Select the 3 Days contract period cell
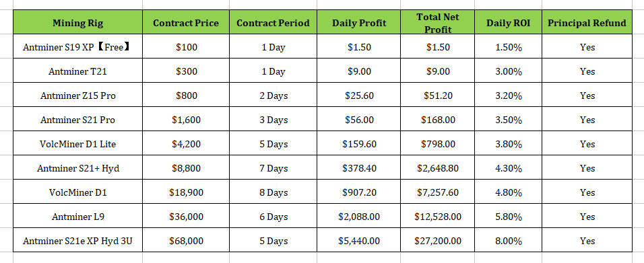 (x=273, y=119)
